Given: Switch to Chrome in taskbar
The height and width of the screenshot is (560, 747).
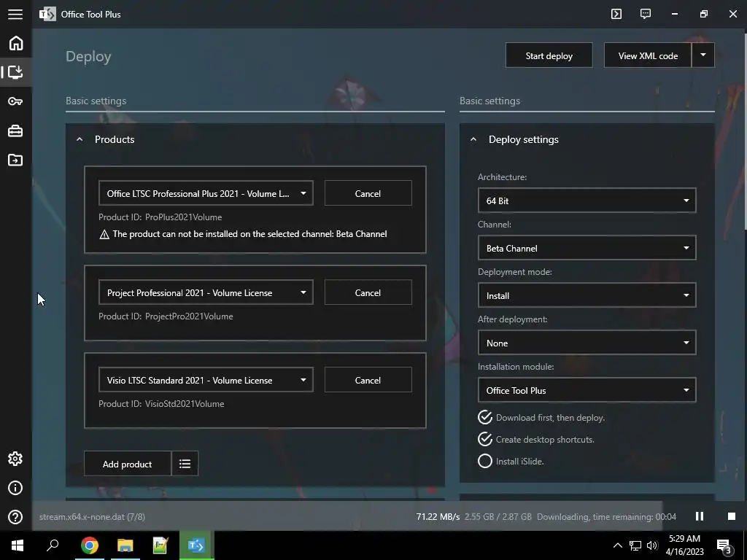Looking at the screenshot, I should click(x=89, y=545).
